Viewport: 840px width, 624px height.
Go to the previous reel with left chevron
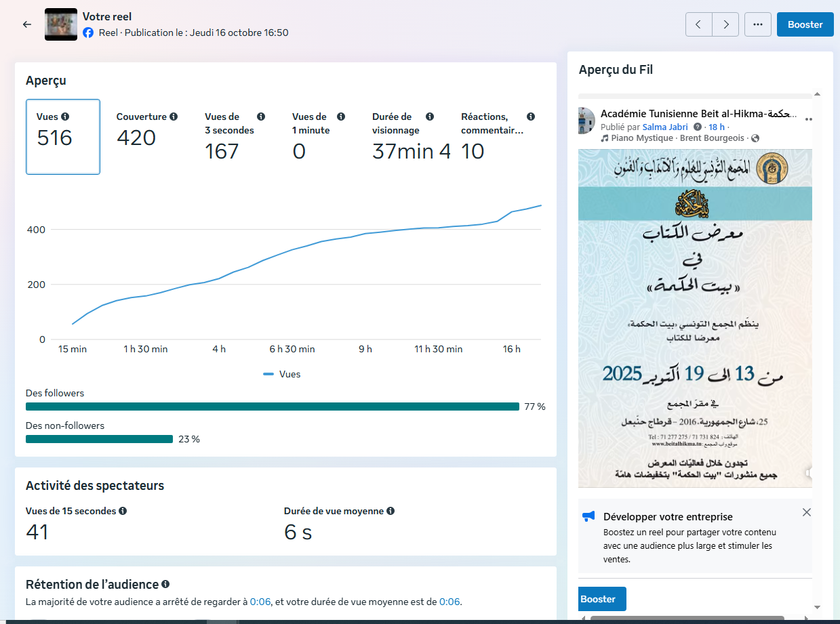699,24
